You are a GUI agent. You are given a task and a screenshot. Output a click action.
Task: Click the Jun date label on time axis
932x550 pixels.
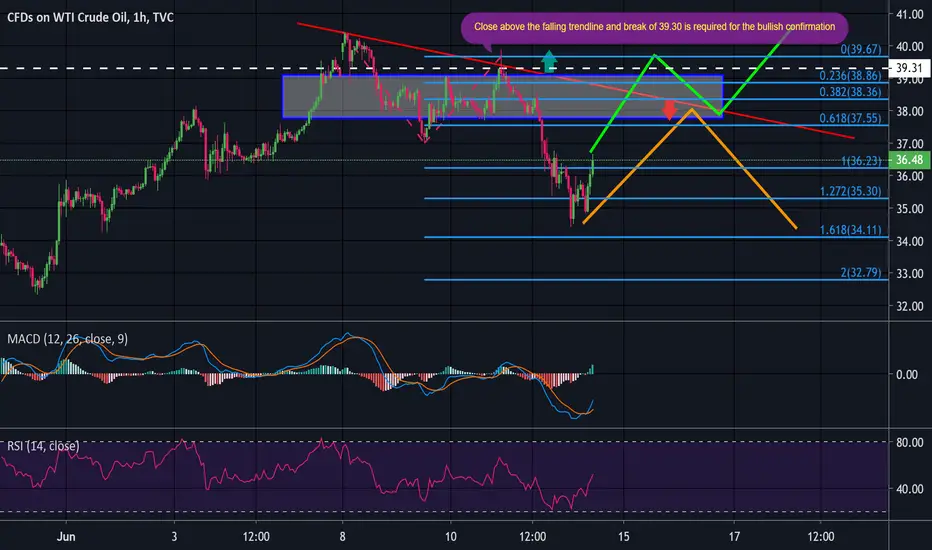[66, 536]
